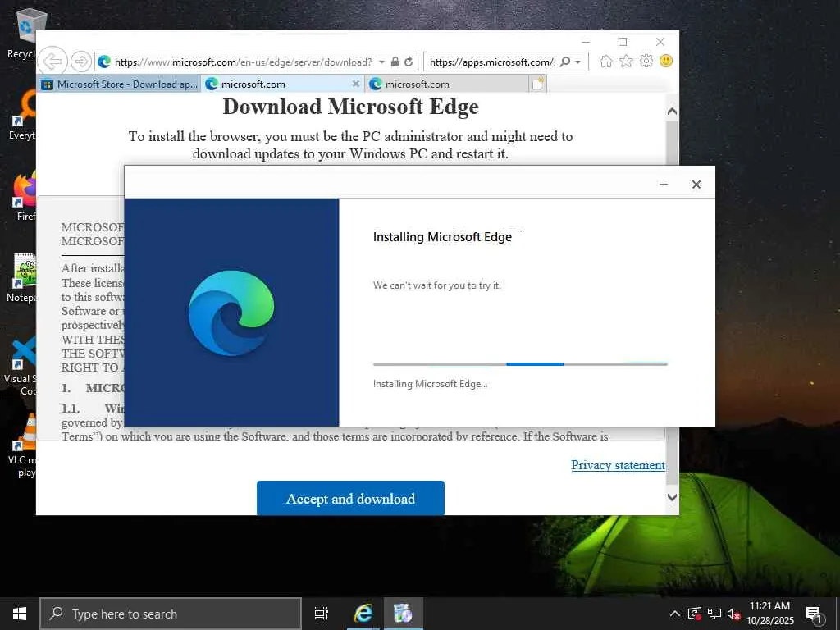Click the 'Installing Microsoft Edge' heading
The height and width of the screenshot is (630, 840).
tap(442, 237)
